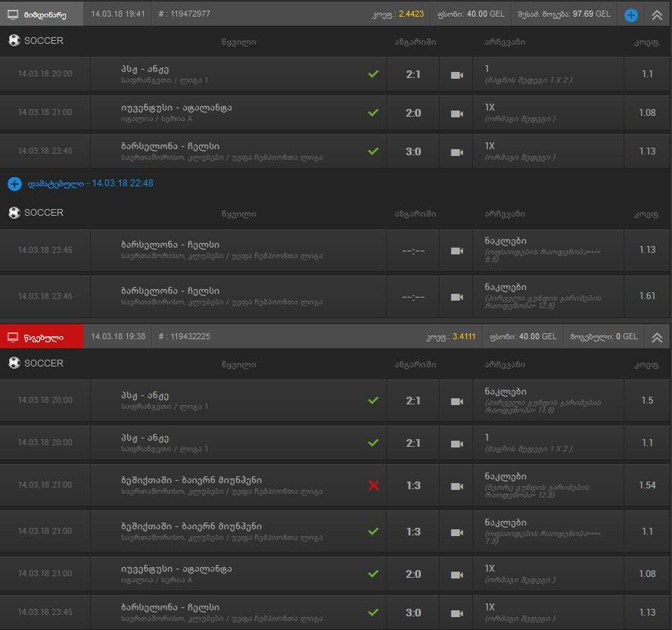The height and width of the screenshot is (630, 672).
Task: Click the green check for იუვენტუსი - ატალანტა in ticket 119472977
Action: (373, 112)
